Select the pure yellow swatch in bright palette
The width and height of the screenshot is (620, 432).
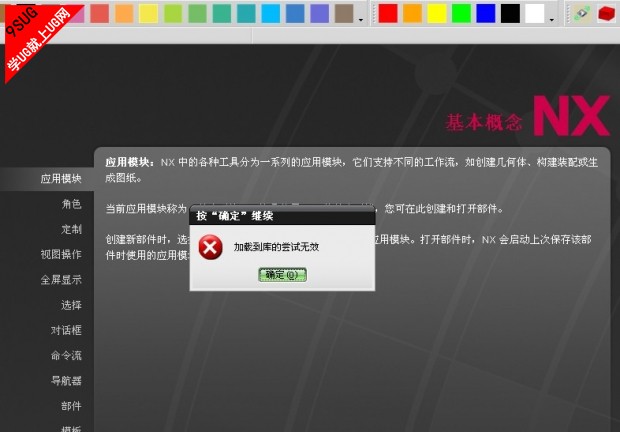(x=437, y=13)
